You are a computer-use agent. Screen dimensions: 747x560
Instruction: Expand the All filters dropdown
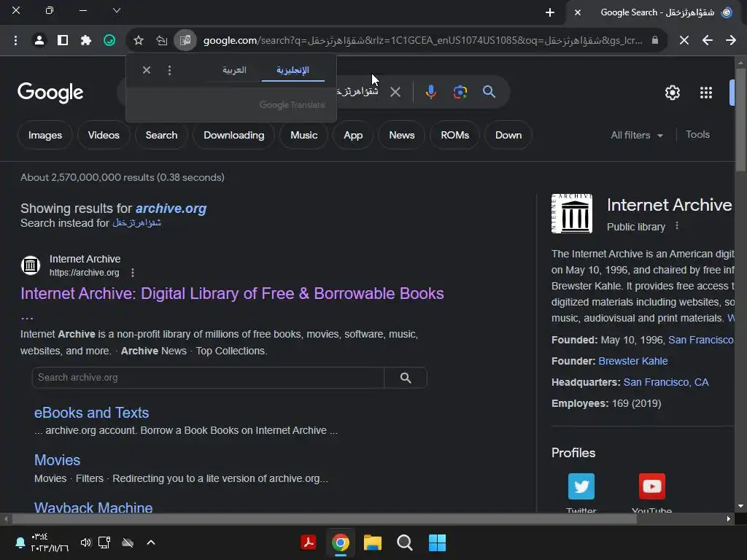pos(637,135)
